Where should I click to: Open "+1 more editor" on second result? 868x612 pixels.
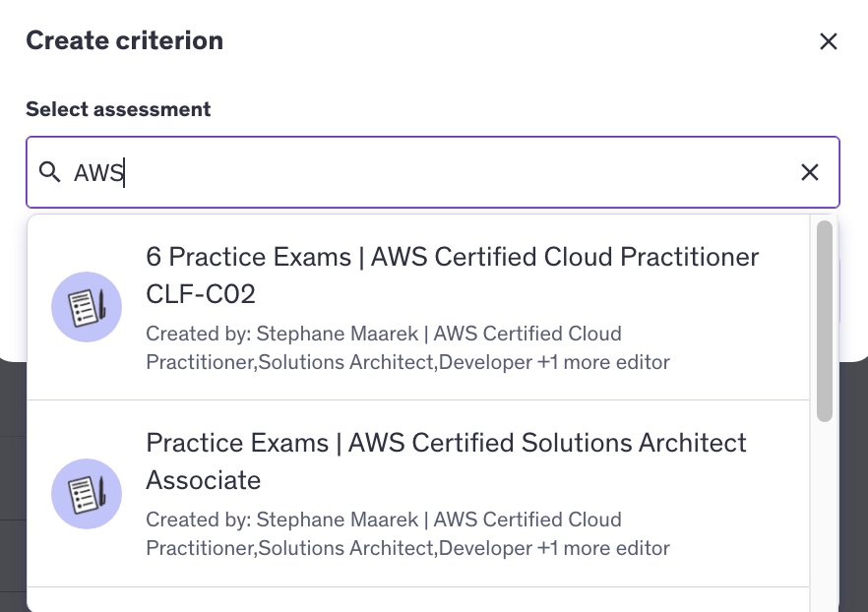click(603, 549)
